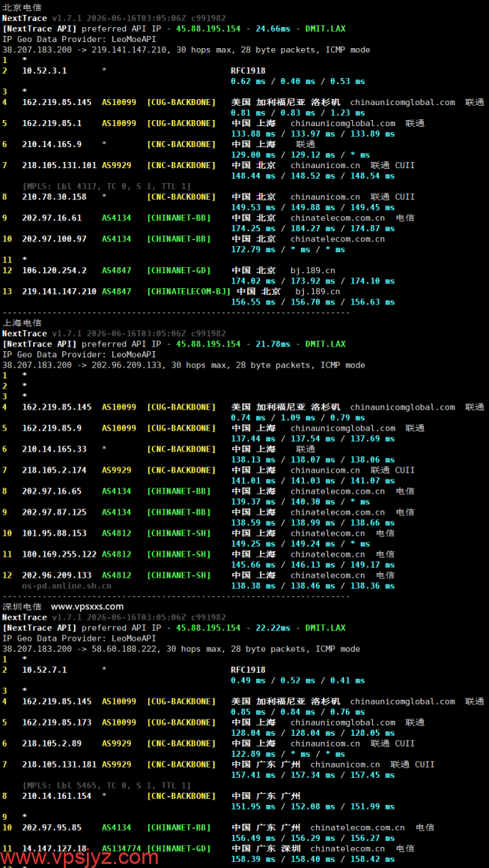Select the 上海电信 section heading
This screenshot has width=489, height=868.
22,323
